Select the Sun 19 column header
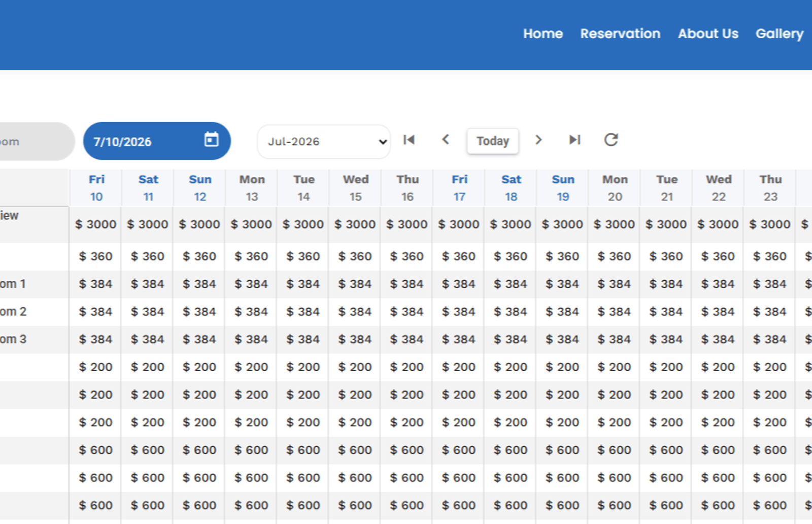 563,188
